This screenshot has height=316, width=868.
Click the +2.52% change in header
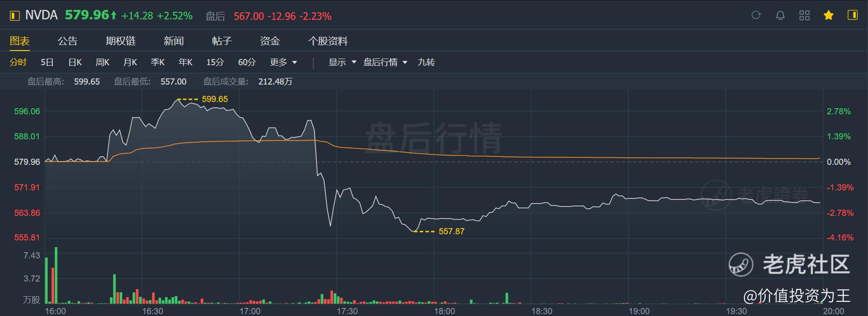pos(175,16)
